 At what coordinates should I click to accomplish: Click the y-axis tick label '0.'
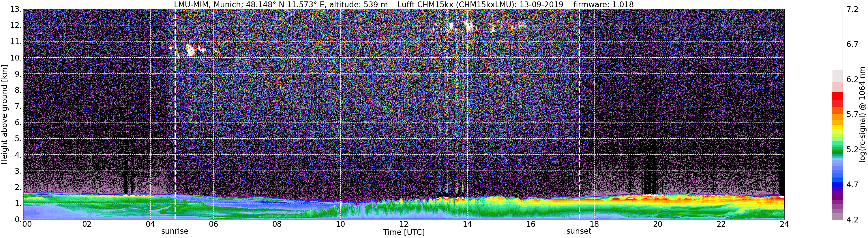point(18,220)
